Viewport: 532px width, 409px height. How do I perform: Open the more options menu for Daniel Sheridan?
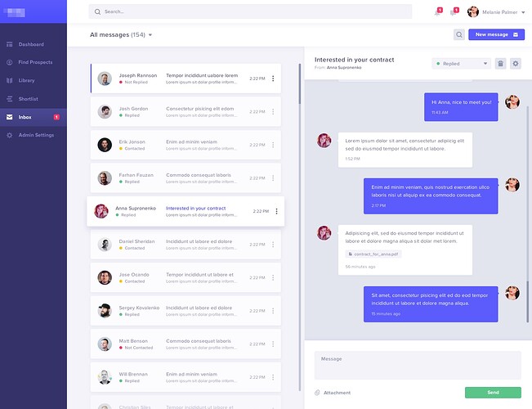click(x=273, y=245)
